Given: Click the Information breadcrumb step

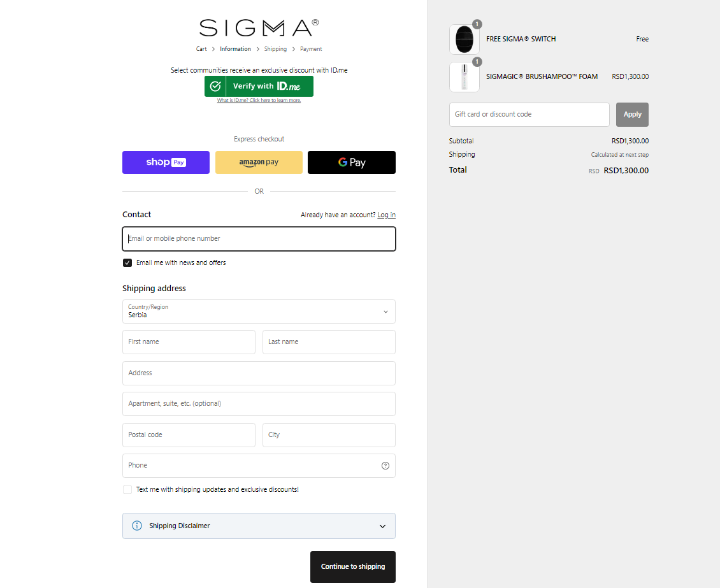Looking at the screenshot, I should tap(235, 49).
